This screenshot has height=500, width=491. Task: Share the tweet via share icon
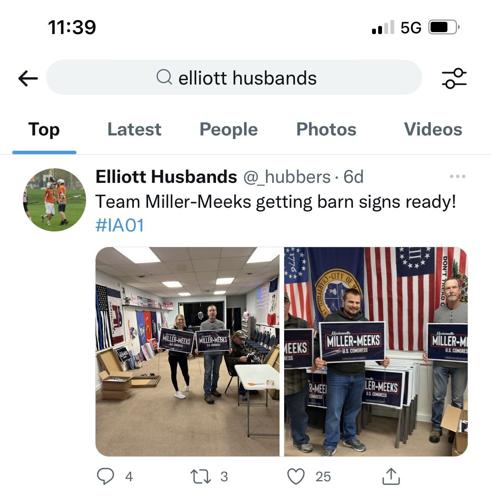(391, 476)
